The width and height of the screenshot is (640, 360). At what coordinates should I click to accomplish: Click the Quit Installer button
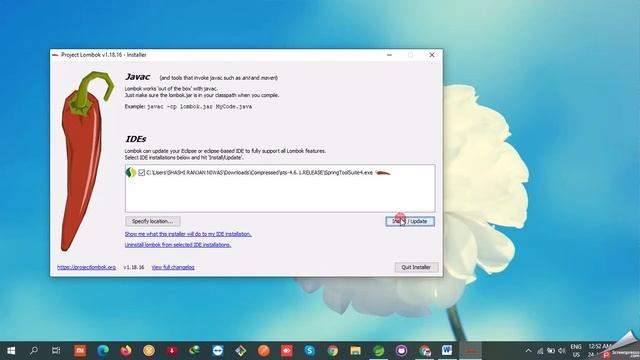(x=416, y=267)
